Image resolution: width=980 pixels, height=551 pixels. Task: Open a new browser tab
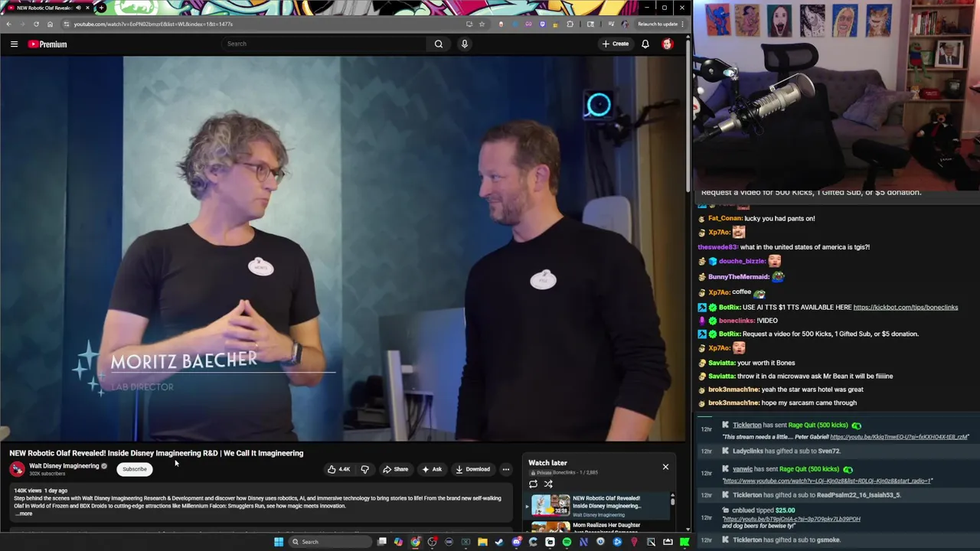click(101, 8)
